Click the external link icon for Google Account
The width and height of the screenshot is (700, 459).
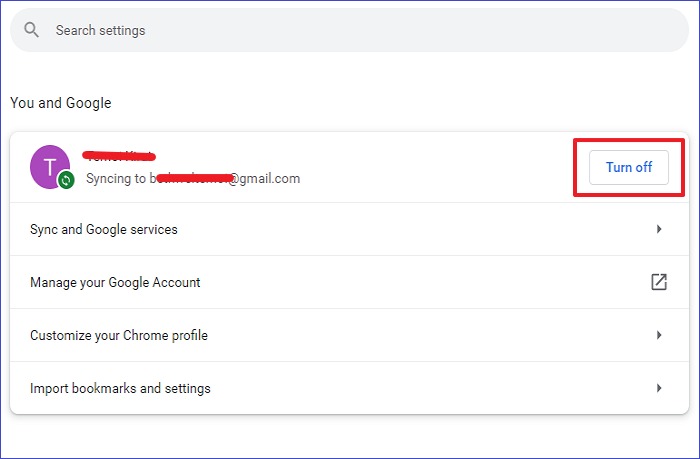(659, 282)
